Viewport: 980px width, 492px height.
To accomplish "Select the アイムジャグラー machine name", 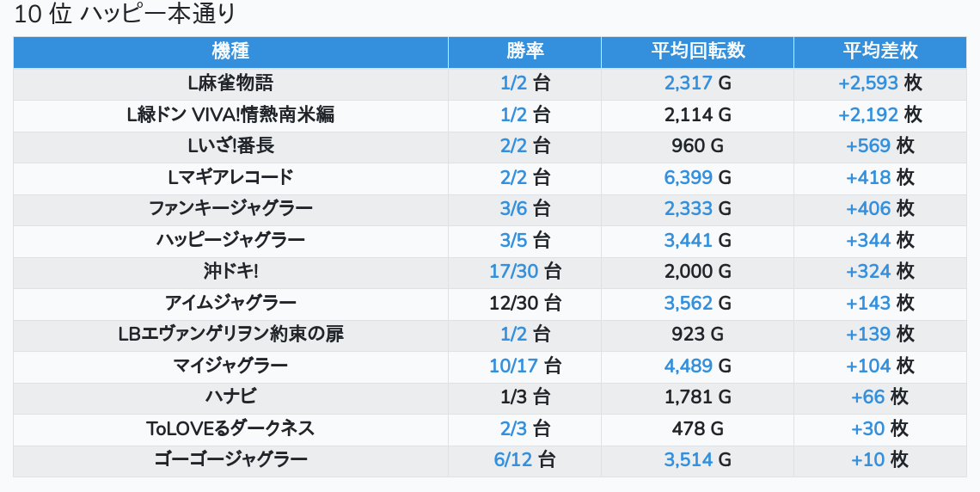I will pyautogui.click(x=230, y=303).
